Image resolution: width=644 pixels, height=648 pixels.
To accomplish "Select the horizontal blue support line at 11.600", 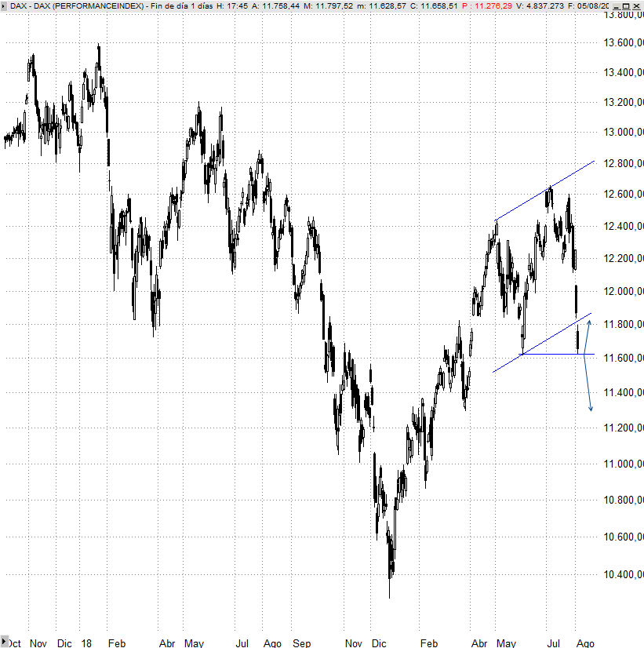I will pyautogui.click(x=557, y=354).
